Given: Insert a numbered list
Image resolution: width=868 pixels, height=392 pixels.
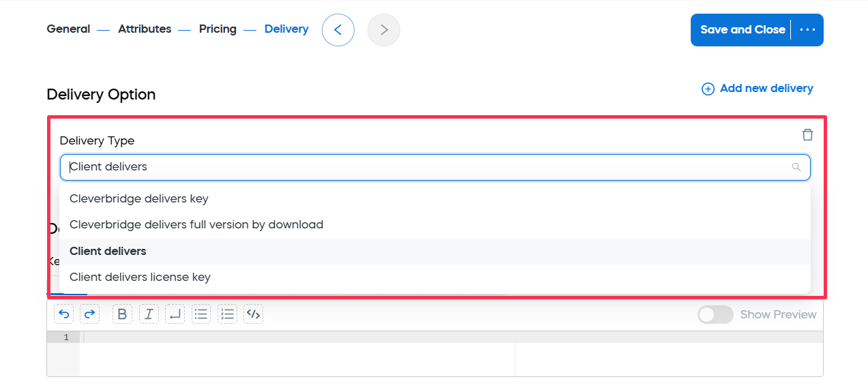Looking at the screenshot, I should tap(228, 314).
